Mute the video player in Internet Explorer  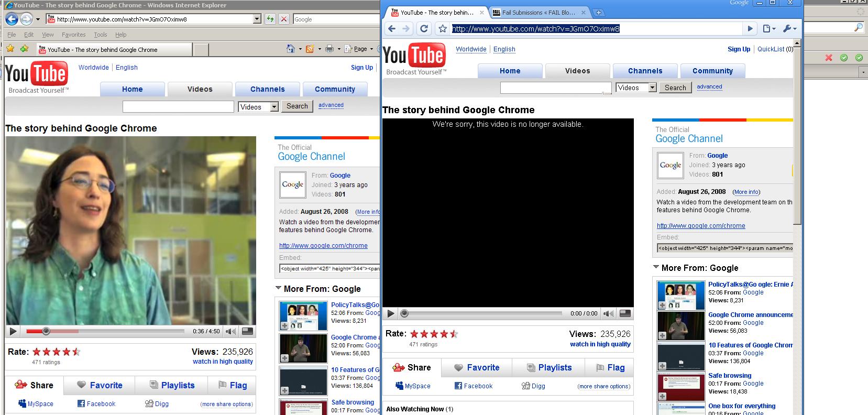click(230, 331)
